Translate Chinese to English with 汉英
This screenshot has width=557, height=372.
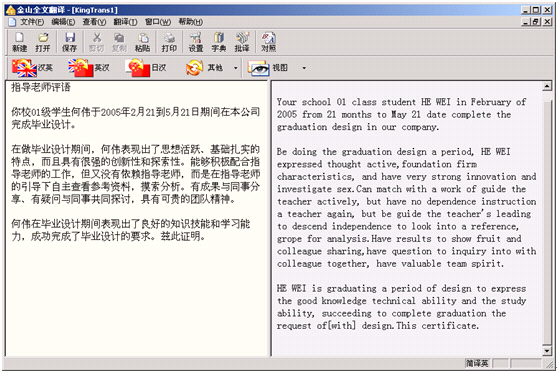click(x=32, y=68)
